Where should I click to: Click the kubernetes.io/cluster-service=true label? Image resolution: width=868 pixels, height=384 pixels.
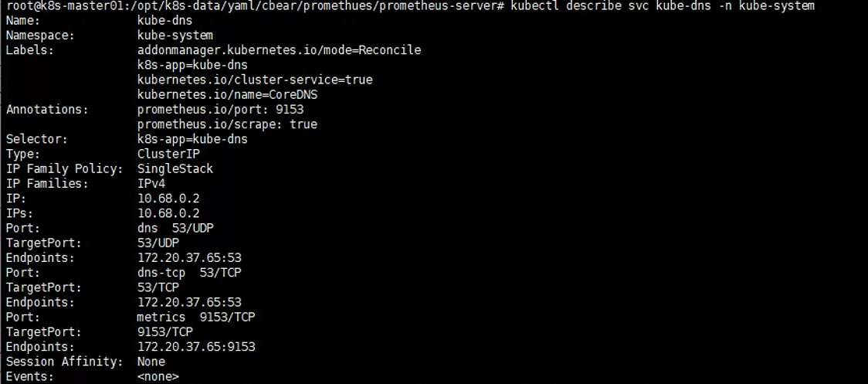[255, 80]
